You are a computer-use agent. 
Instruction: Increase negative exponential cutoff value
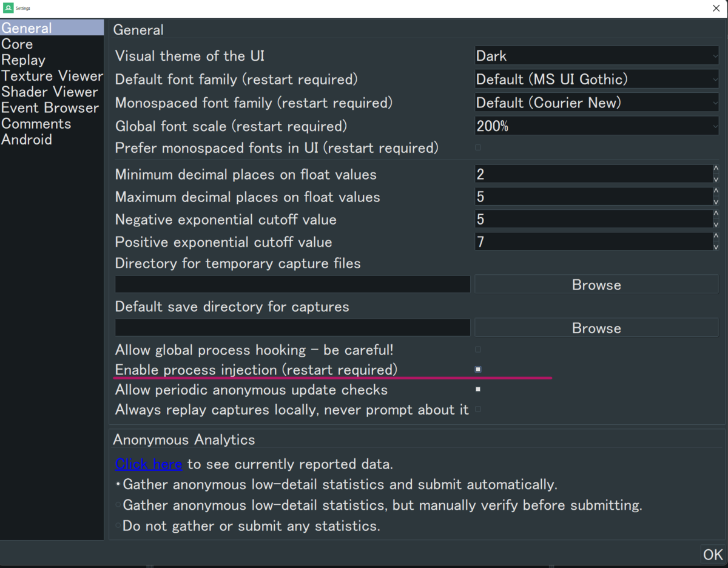(x=716, y=214)
